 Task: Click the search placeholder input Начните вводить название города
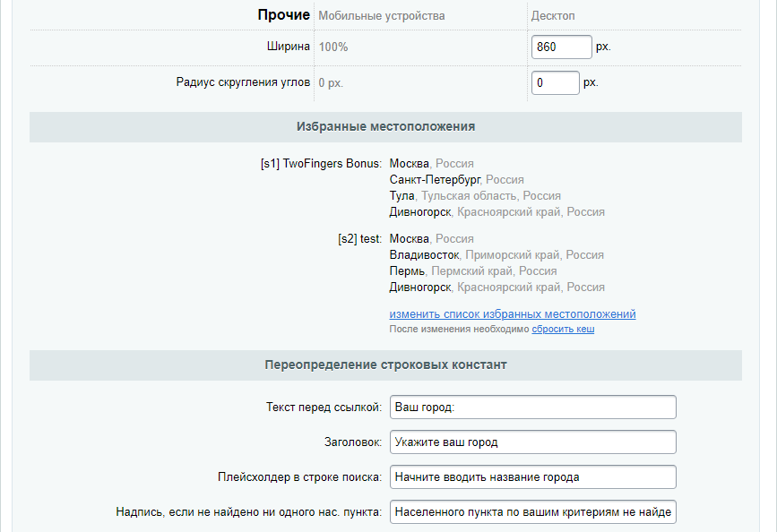tap(532, 476)
